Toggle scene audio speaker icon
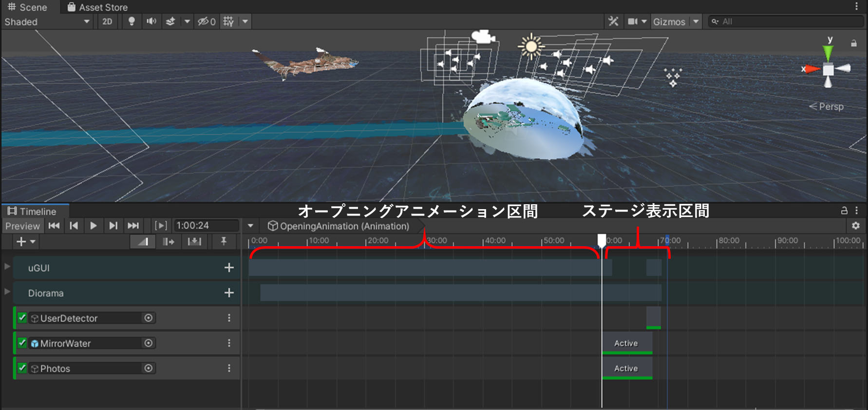 click(x=151, y=21)
